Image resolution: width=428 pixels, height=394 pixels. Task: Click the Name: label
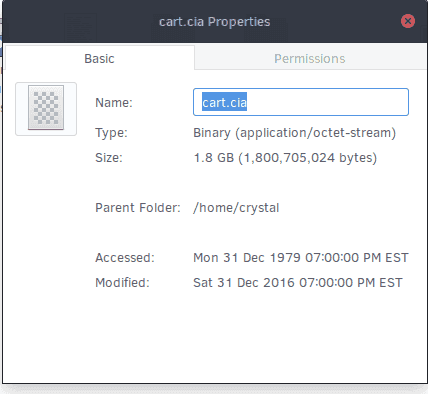tap(114, 103)
